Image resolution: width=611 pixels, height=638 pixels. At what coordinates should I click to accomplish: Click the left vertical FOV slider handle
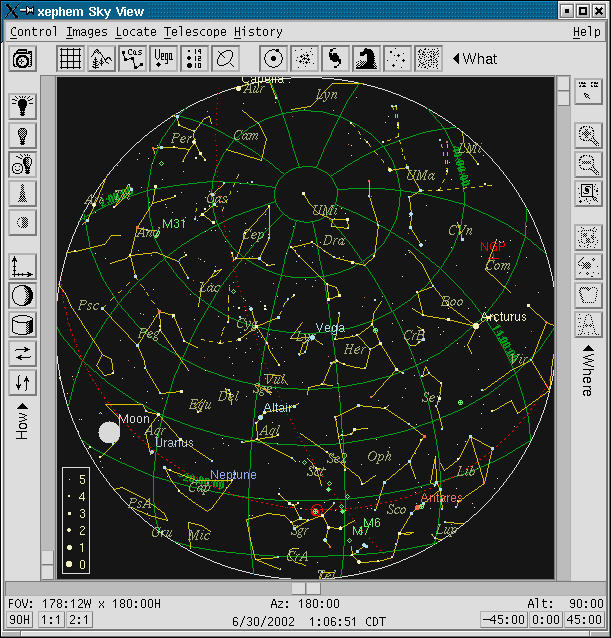[x=48, y=565]
